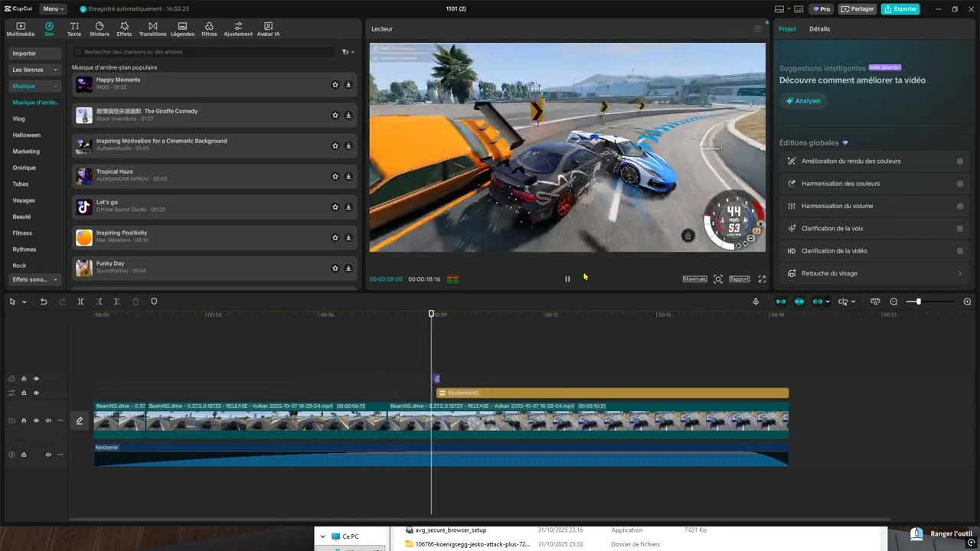The height and width of the screenshot is (551, 980).
Task: Expand Retouche du visage options
Action: point(959,273)
